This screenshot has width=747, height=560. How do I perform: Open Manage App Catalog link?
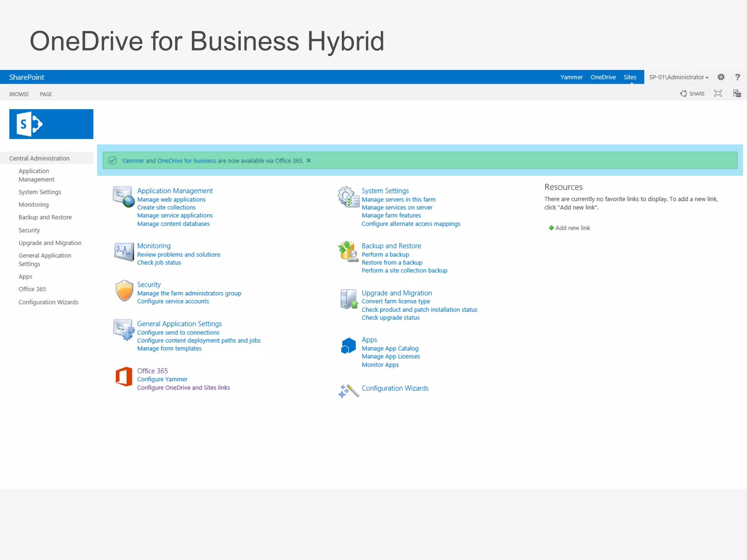coord(390,349)
